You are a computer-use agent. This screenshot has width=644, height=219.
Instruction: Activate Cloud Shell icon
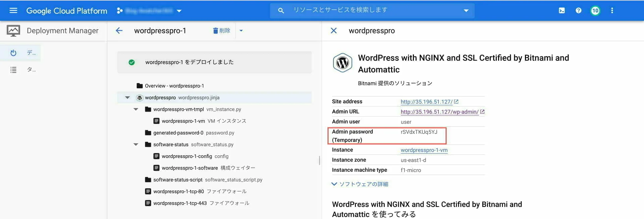[x=562, y=11]
